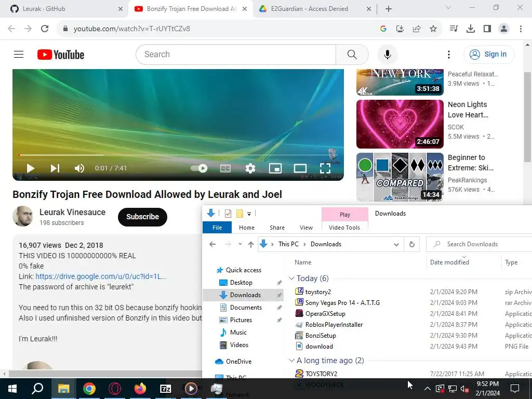Mute the video volume speaker icon
The image size is (532, 399).
click(x=79, y=168)
